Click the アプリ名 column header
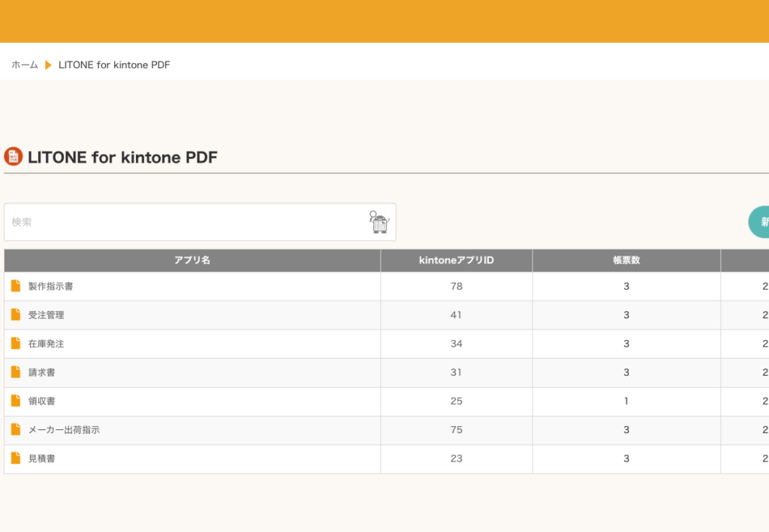The image size is (769, 532). click(x=192, y=260)
